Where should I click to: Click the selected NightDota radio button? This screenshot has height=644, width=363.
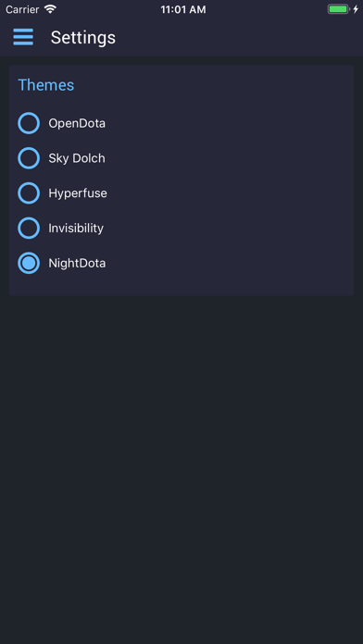[29, 263]
